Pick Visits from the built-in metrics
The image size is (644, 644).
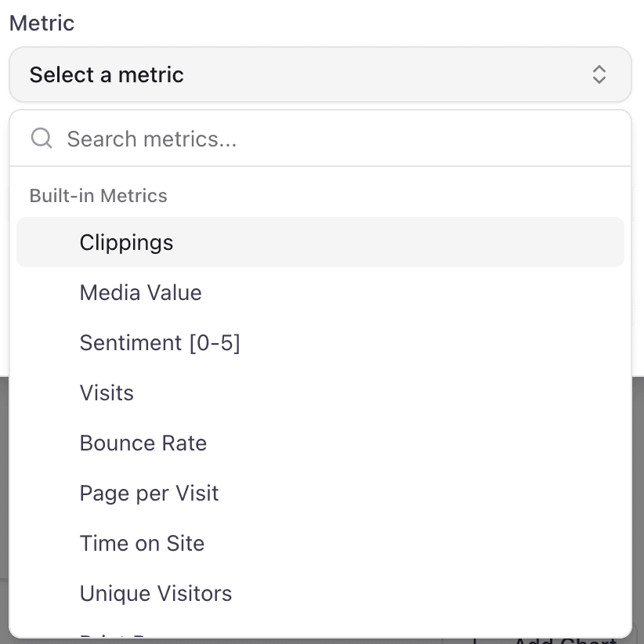click(107, 393)
